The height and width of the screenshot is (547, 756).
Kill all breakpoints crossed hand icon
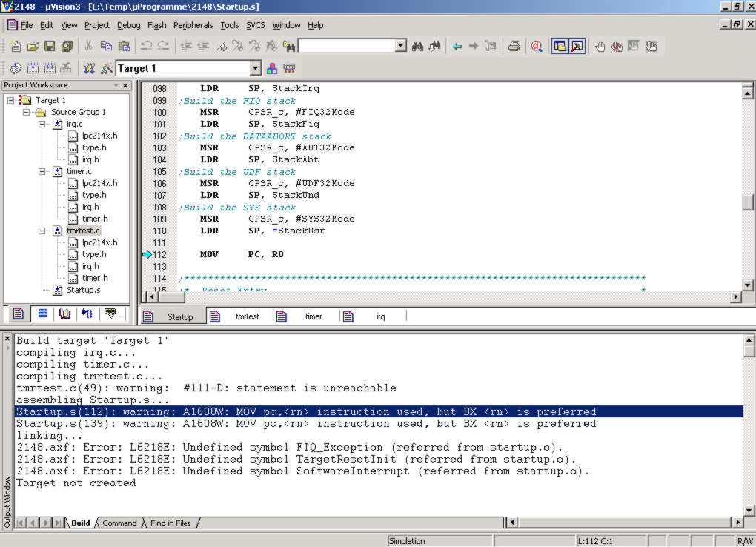(617, 46)
